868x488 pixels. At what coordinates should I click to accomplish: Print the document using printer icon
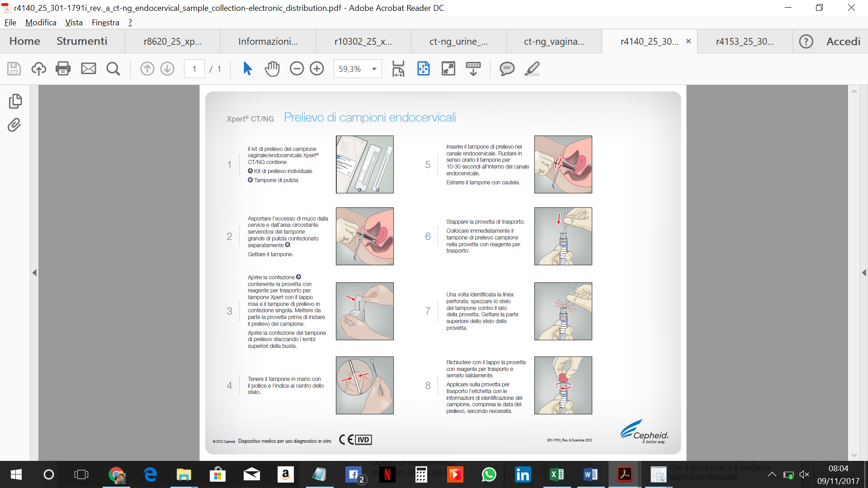(x=63, y=69)
